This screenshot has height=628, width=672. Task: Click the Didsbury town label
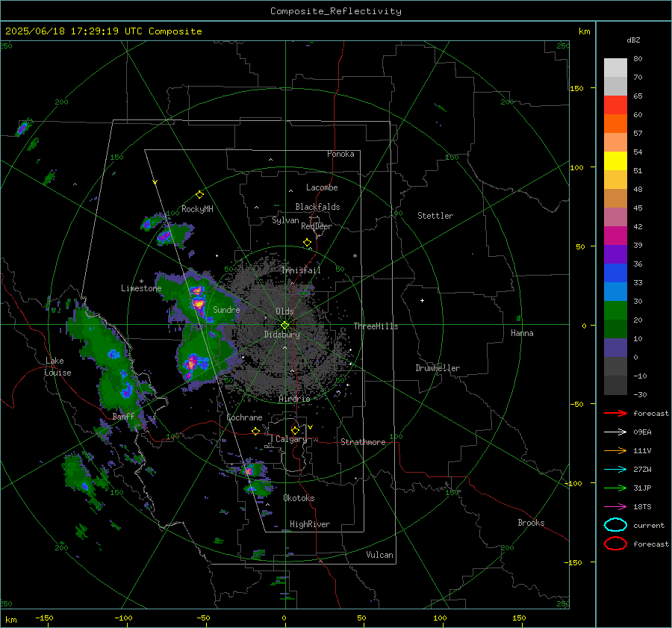tap(281, 335)
